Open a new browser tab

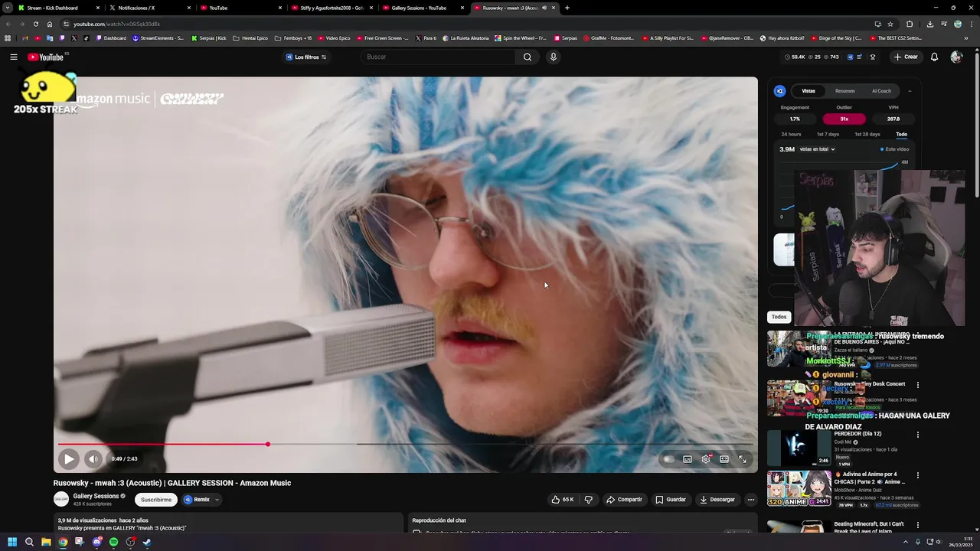[567, 8]
